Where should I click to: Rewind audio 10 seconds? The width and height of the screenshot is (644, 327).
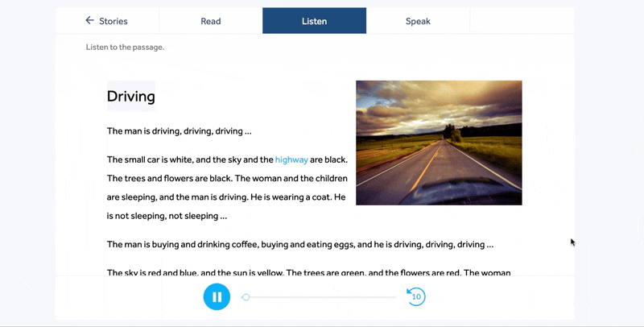415,297
